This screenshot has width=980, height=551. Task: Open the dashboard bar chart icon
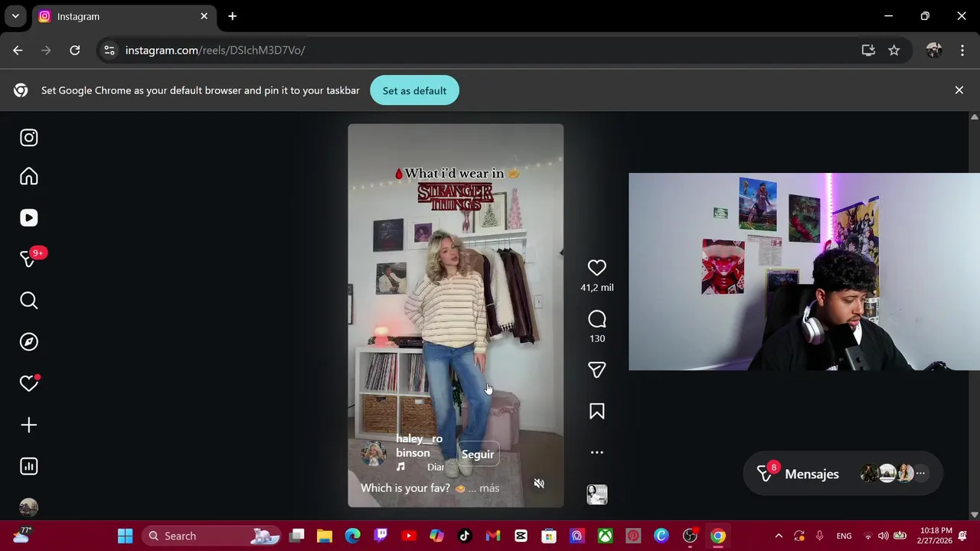point(28,466)
